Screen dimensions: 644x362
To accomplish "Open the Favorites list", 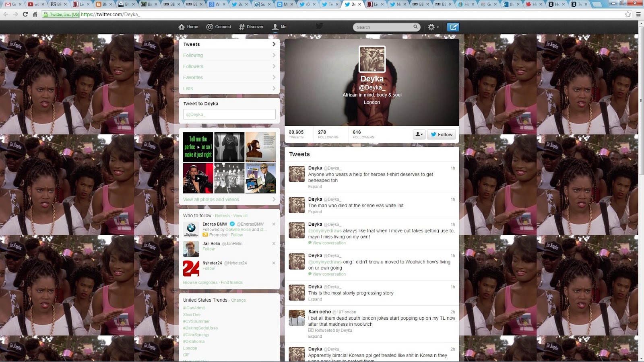I will click(229, 77).
